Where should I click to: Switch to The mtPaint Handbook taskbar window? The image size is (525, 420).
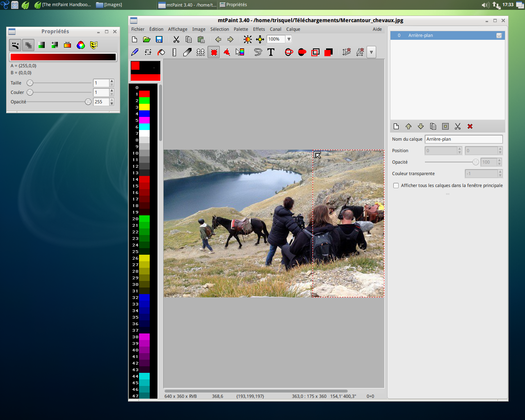63,5
